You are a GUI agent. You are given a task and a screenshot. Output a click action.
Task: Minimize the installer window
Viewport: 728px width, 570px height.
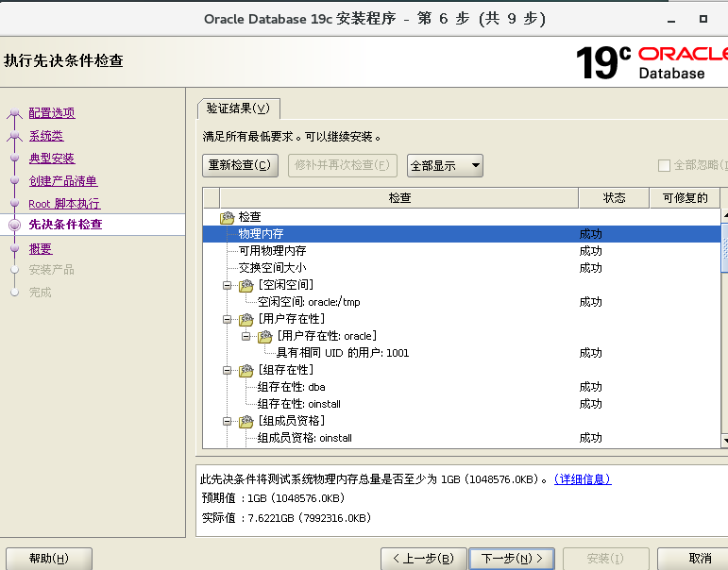(671, 20)
